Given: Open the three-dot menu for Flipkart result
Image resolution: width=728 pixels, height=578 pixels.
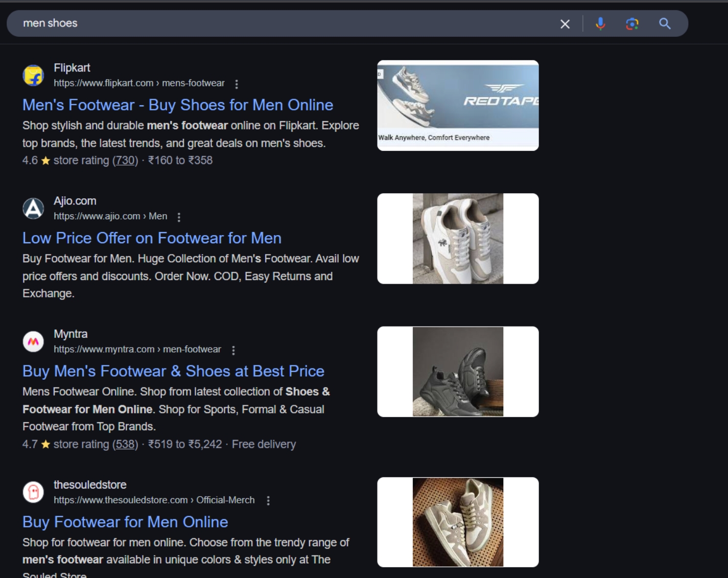Looking at the screenshot, I should (x=237, y=84).
